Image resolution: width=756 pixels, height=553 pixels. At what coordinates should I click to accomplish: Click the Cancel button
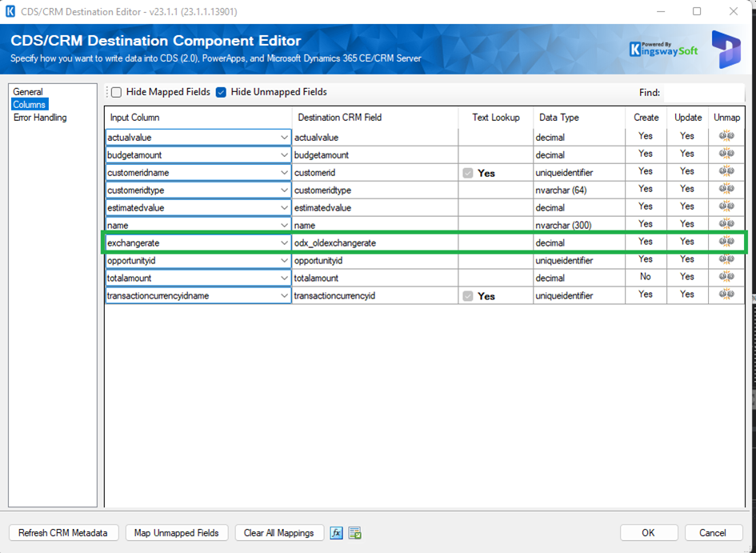click(x=713, y=533)
